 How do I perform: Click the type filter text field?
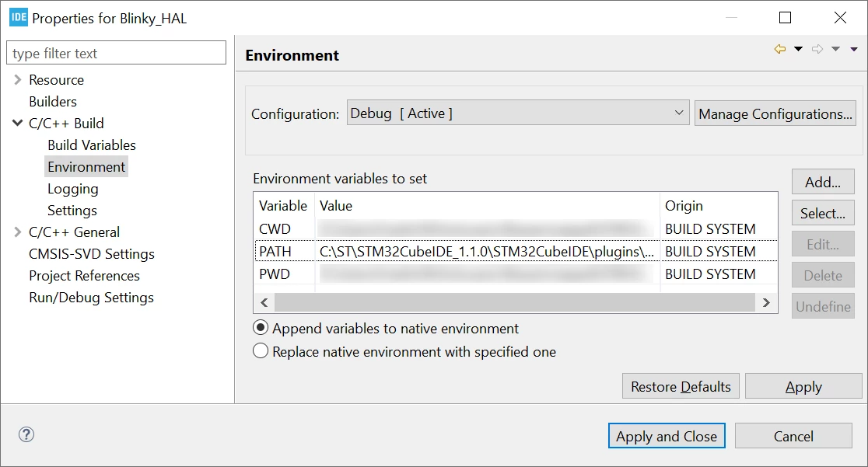(x=116, y=53)
